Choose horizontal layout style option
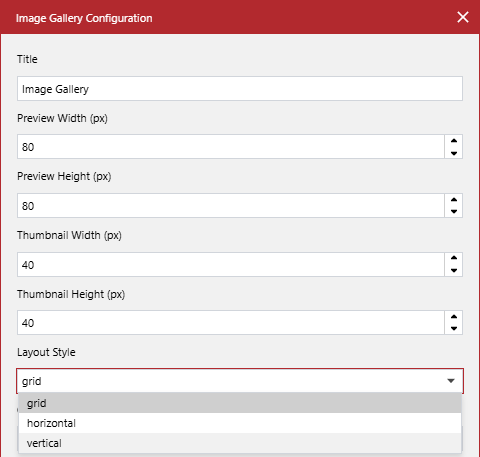 click(x=240, y=423)
